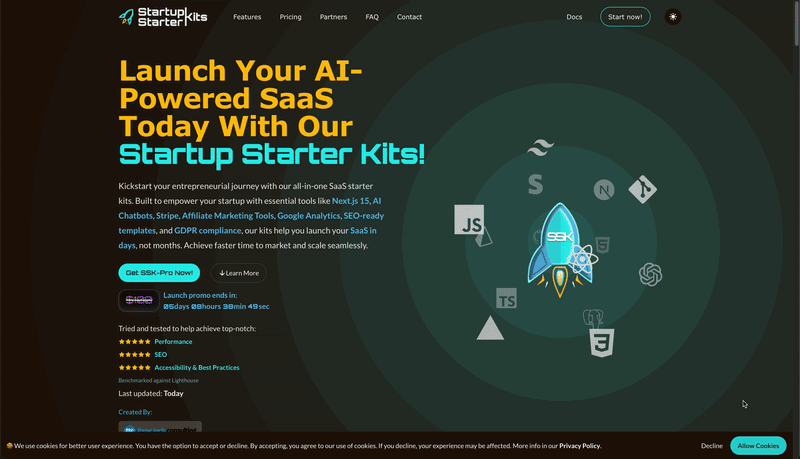Expand with the Learn More arrow button

click(x=239, y=273)
